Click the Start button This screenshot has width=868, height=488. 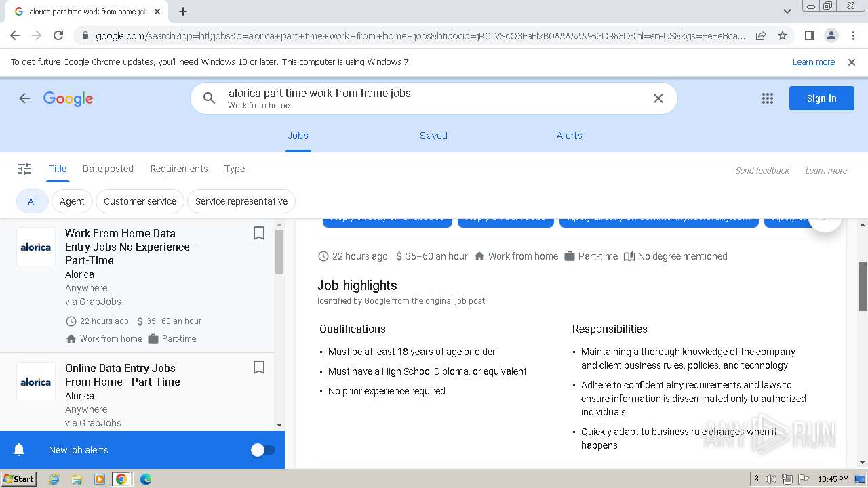click(x=18, y=479)
